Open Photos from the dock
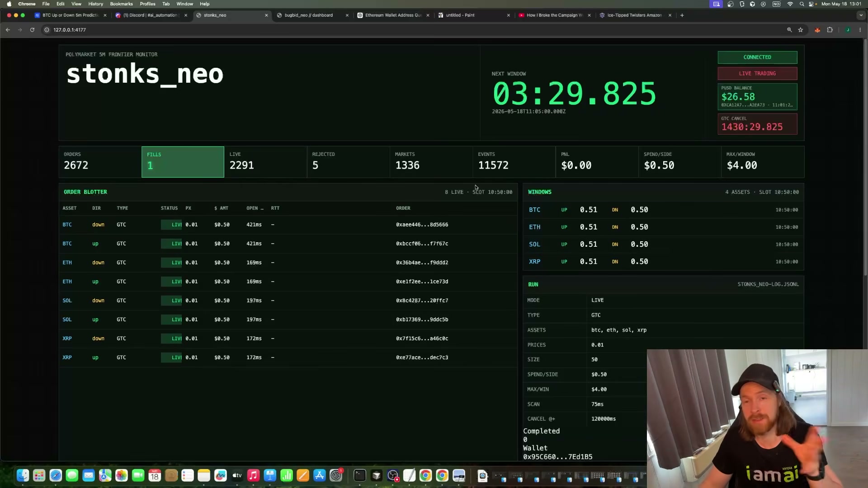 click(x=122, y=475)
